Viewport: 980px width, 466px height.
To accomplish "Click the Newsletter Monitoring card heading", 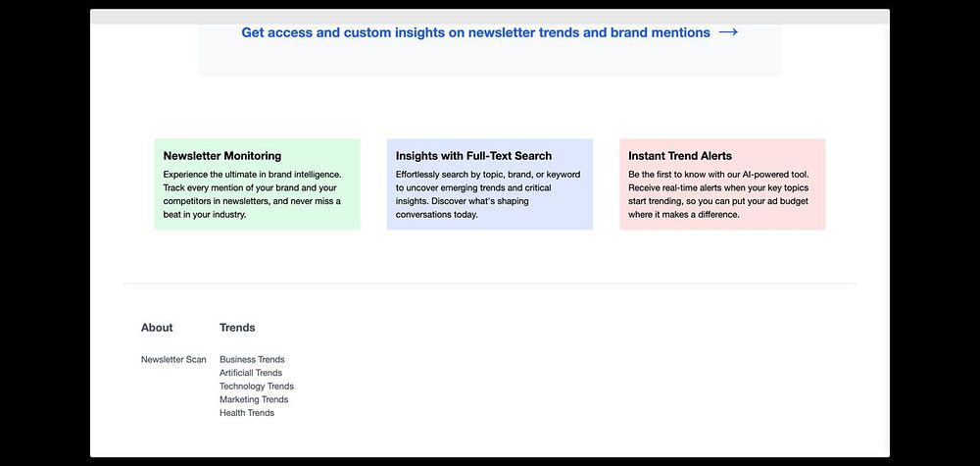I will (222, 156).
